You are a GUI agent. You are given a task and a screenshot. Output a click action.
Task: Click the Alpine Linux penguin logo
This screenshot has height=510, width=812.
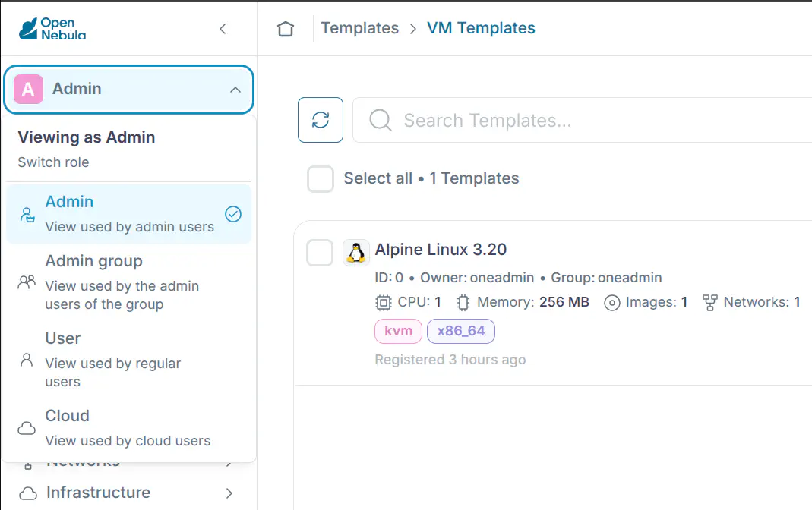coord(356,253)
